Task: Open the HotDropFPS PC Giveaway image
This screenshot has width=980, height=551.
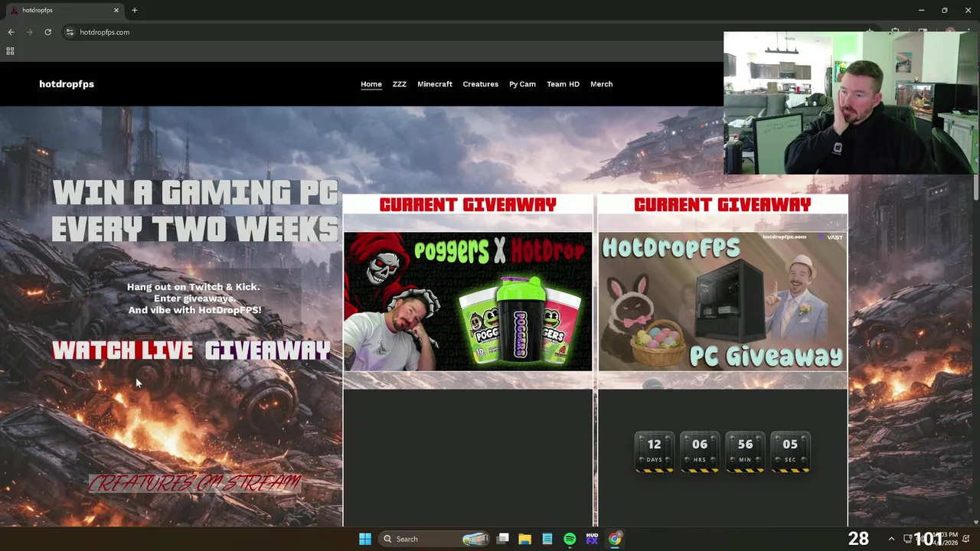Action: tap(723, 302)
